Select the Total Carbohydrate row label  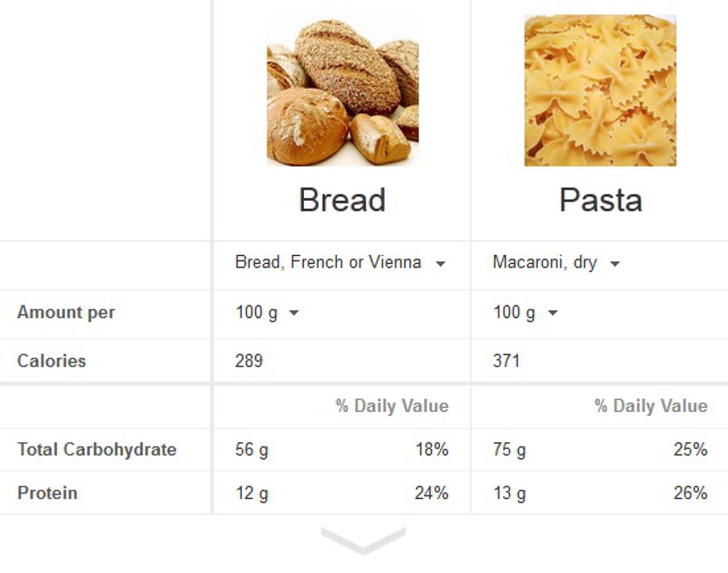click(97, 449)
